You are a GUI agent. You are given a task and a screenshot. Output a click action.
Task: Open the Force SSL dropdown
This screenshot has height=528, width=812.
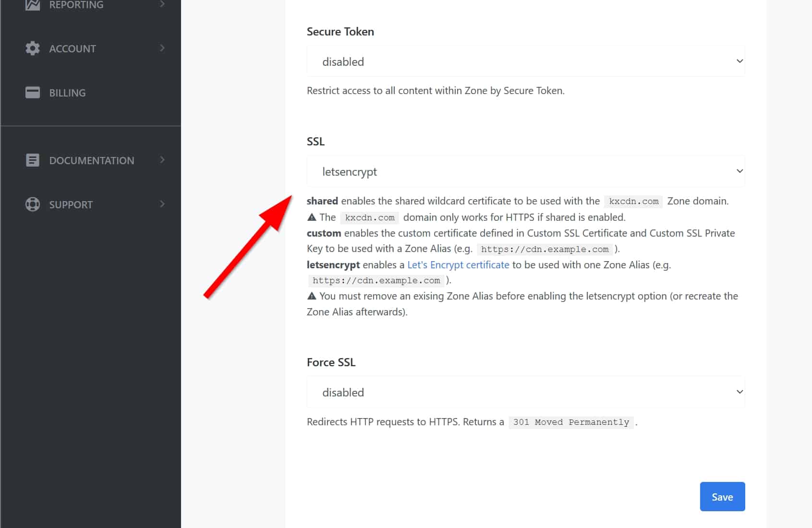[x=525, y=392]
